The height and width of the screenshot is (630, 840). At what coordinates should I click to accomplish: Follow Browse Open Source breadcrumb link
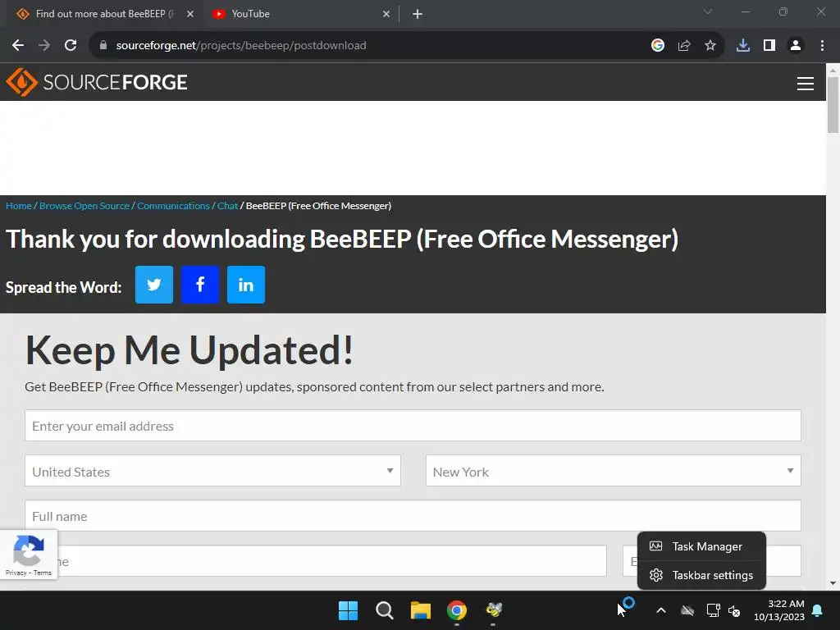(x=84, y=206)
